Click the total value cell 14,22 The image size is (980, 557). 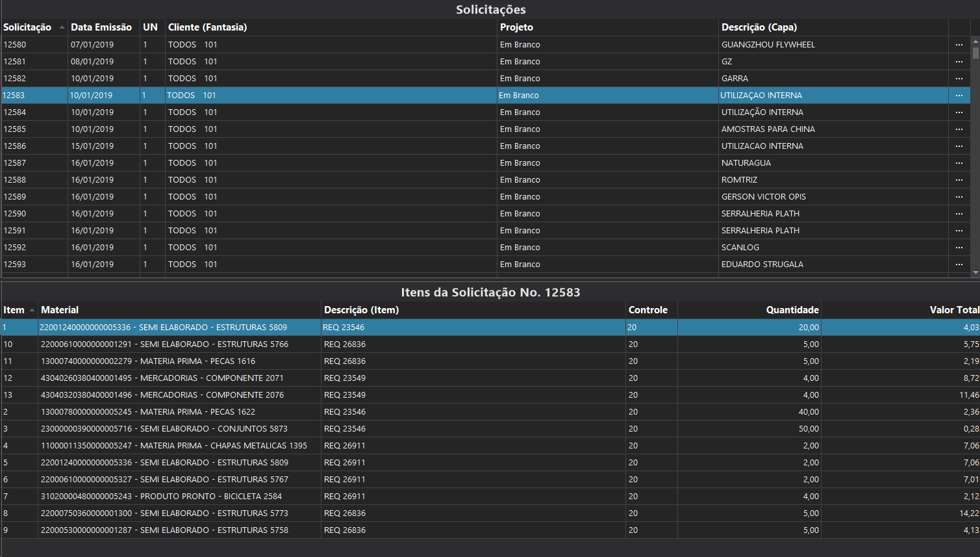coord(901,513)
